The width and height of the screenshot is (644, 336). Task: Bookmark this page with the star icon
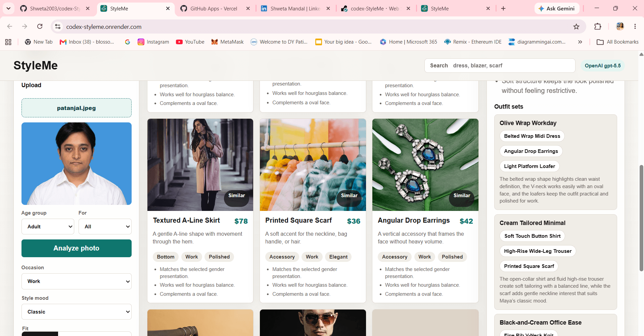point(576,26)
